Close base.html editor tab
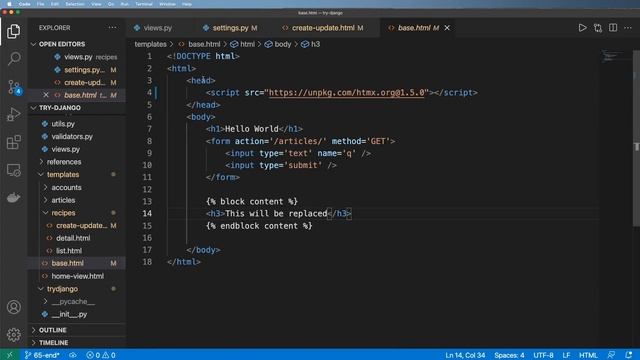The width and height of the screenshot is (640, 360). coord(447,28)
